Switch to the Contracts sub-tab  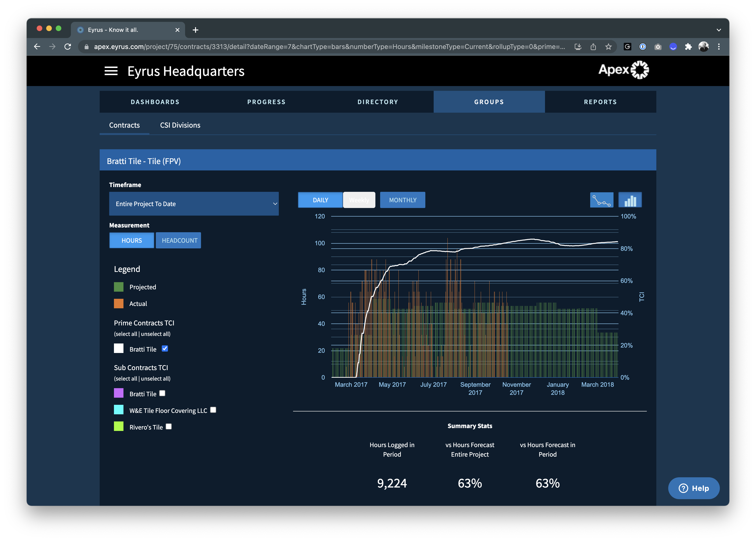[124, 125]
